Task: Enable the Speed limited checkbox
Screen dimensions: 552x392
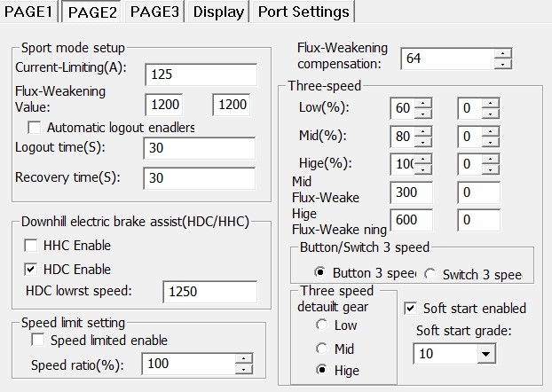Action: [37, 341]
